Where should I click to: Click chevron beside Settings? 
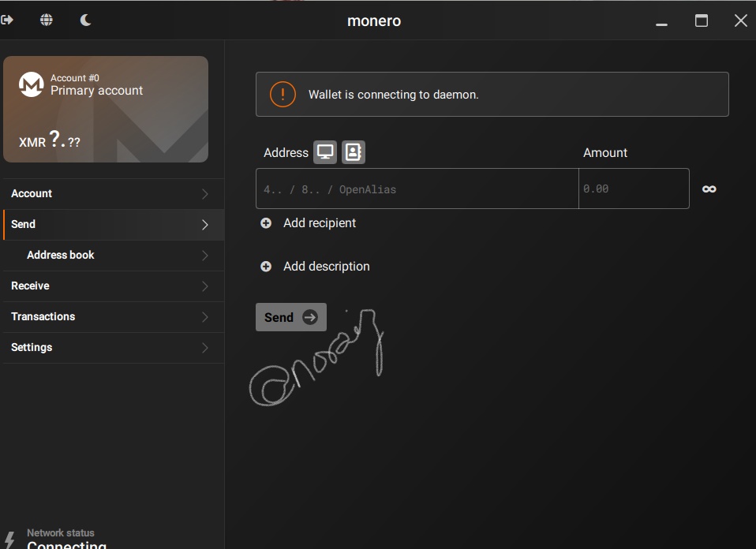[205, 348]
